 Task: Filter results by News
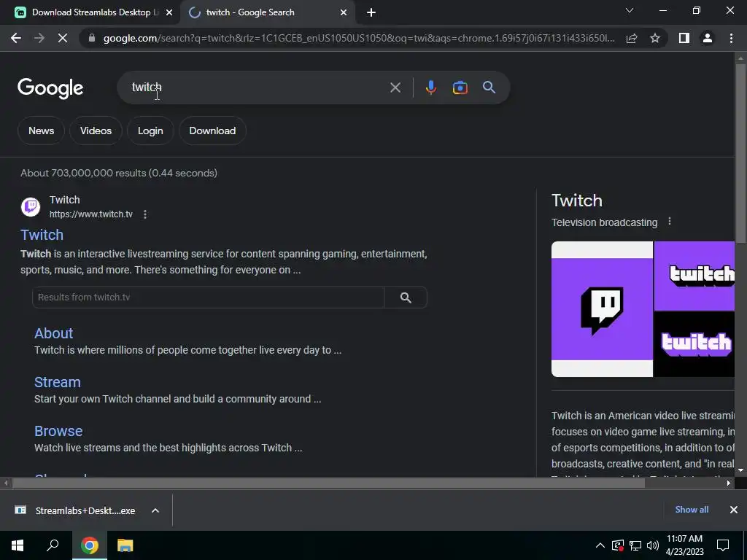[41, 131]
